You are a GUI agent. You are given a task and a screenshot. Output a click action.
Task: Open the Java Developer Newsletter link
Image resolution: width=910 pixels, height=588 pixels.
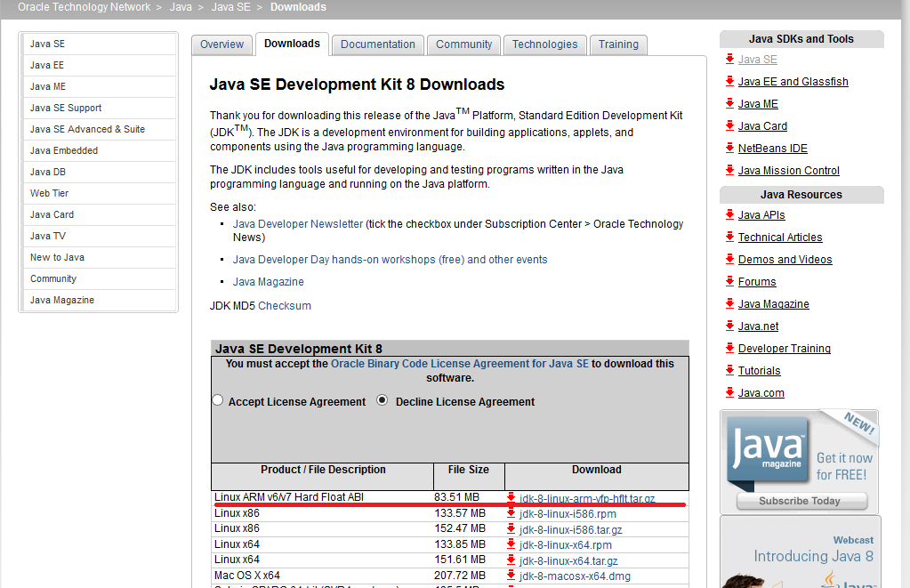298,224
